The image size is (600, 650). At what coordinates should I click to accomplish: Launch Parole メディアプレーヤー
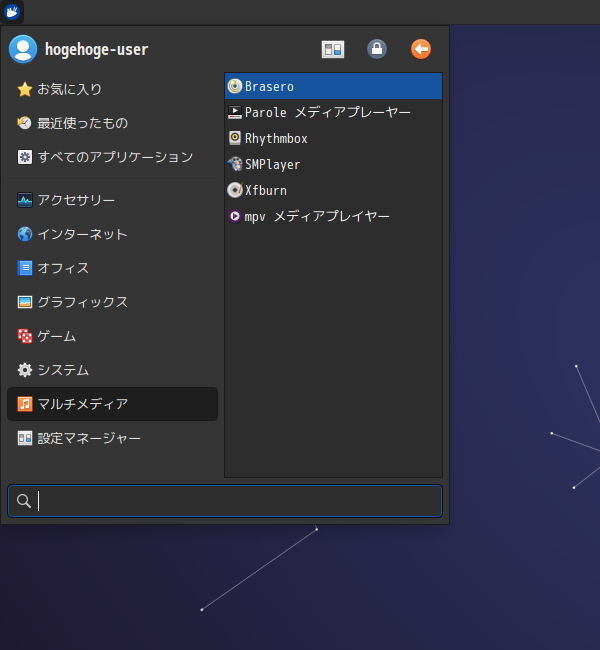coord(333,112)
